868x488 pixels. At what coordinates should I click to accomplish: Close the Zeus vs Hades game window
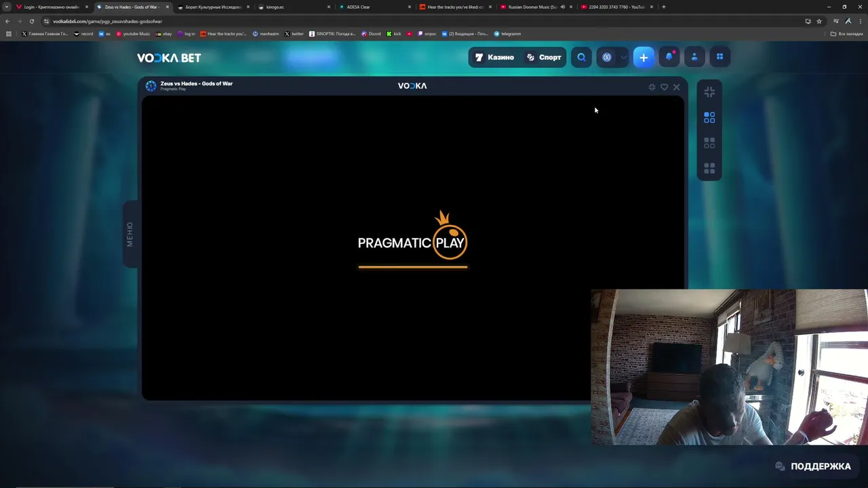(676, 87)
